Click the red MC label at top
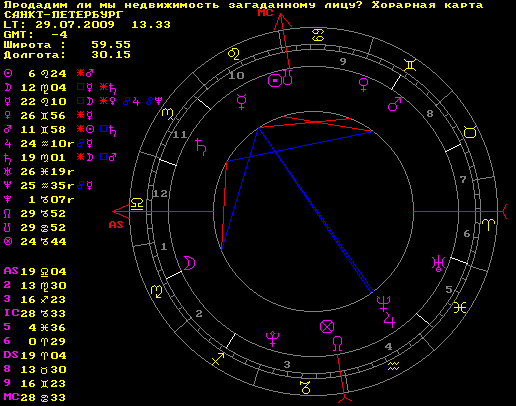516x406 pixels. point(265,13)
